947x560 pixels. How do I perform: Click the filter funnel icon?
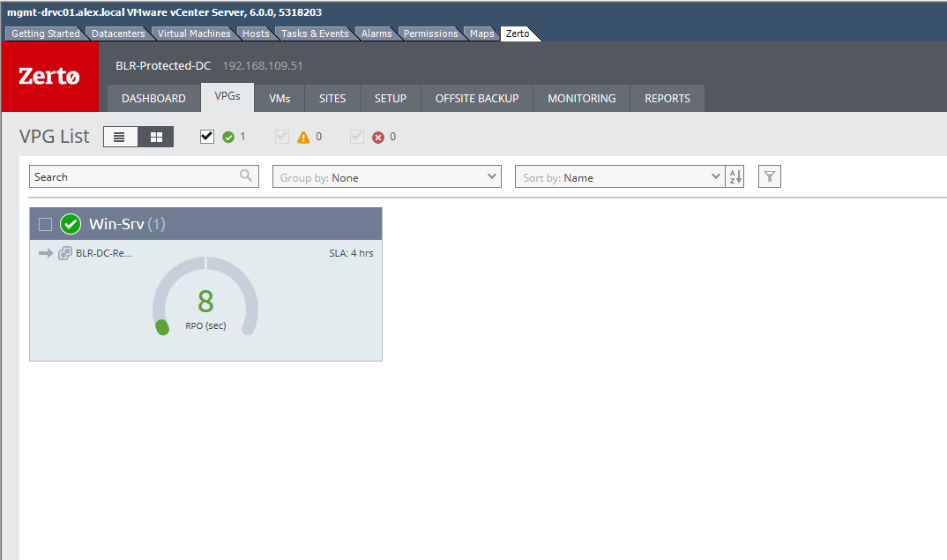[770, 177]
